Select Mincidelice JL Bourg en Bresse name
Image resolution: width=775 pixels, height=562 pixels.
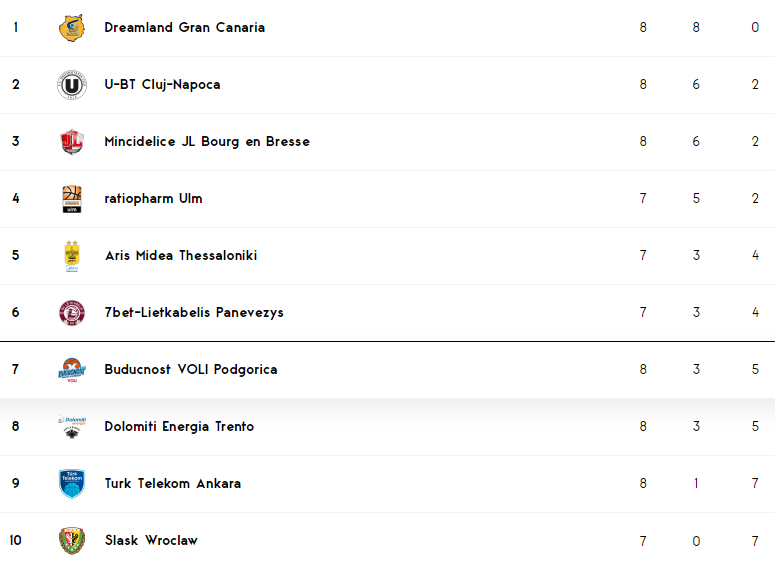click(207, 142)
